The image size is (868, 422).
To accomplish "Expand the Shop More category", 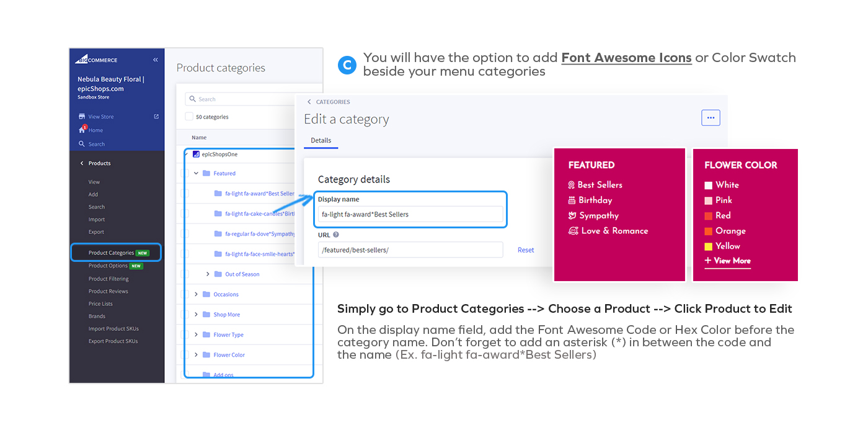I will 196,315.
